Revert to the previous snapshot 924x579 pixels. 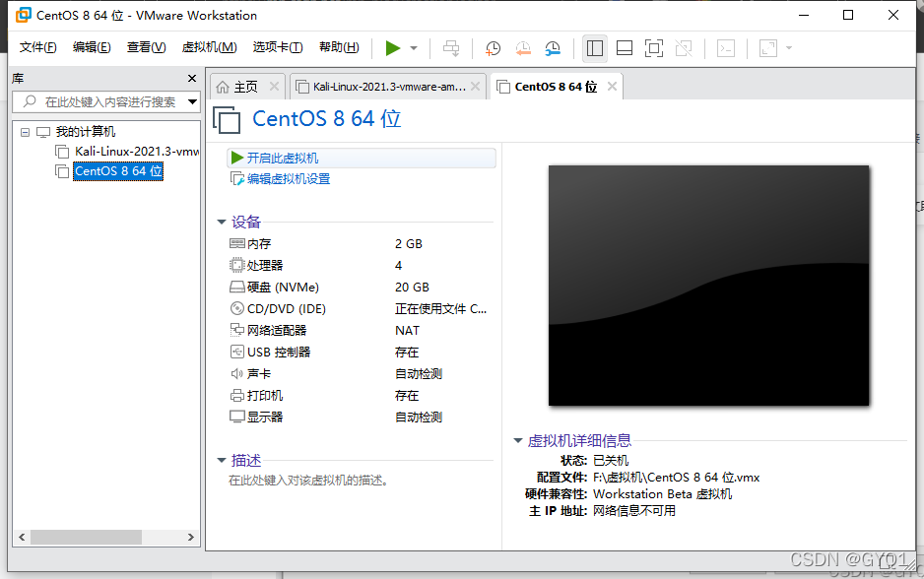(x=523, y=47)
